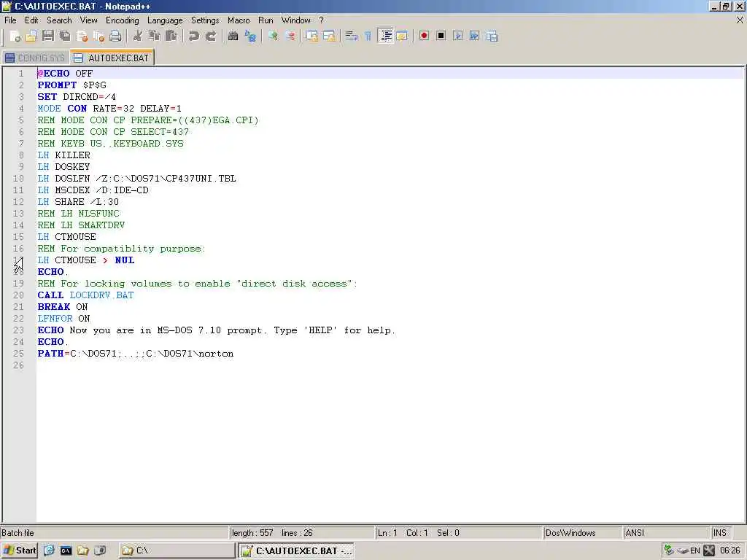Toggle Show all characters pilcrow icon

[368, 36]
